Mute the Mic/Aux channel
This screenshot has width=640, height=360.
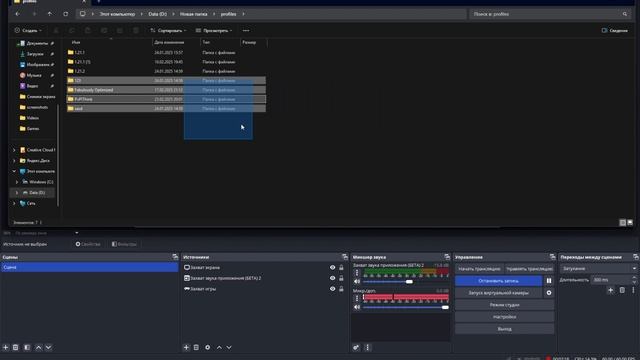[357, 307]
